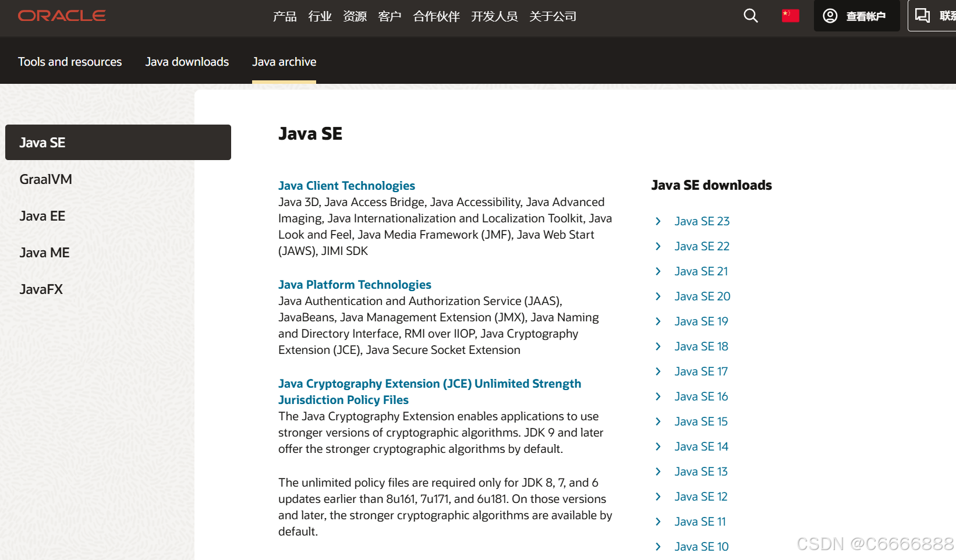This screenshot has width=956, height=560.
Task: Open the Java SE 20 link
Action: click(x=702, y=296)
